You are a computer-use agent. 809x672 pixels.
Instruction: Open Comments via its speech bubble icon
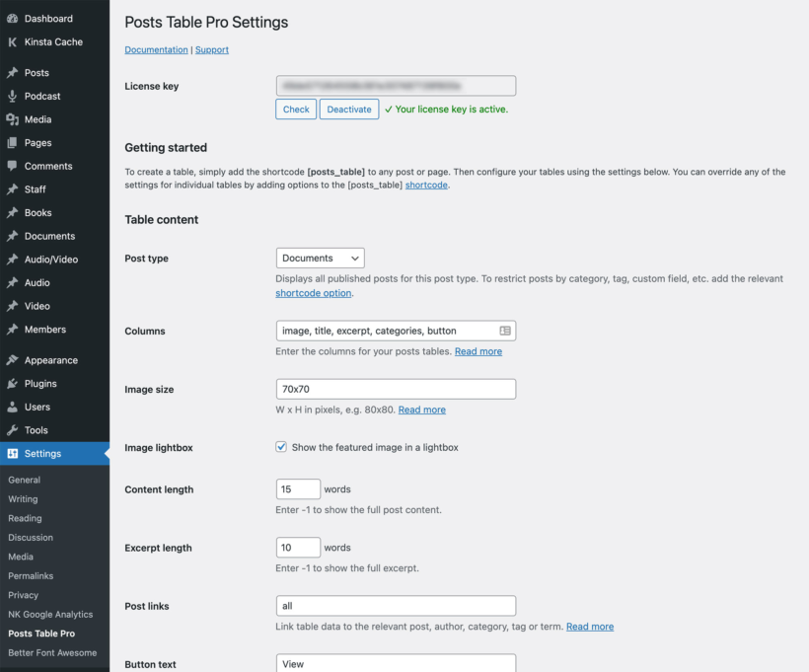pyautogui.click(x=14, y=166)
